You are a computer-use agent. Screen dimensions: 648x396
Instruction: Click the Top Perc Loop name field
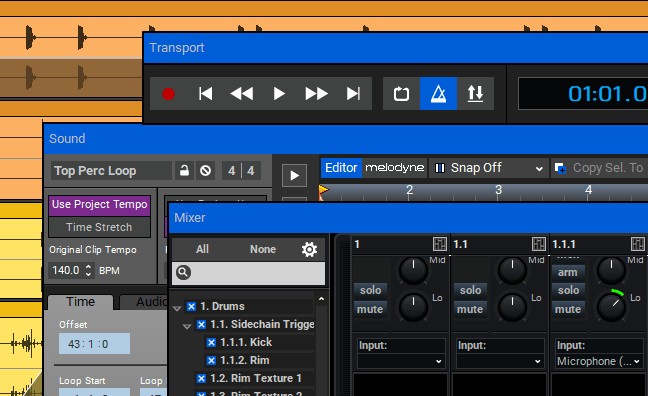(x=111, y=171)
